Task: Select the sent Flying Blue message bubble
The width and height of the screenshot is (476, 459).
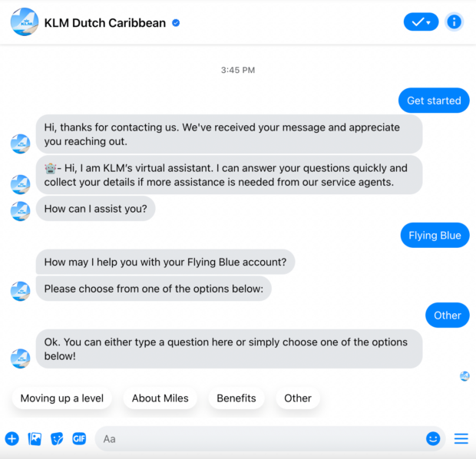Action: pos(435,236)
